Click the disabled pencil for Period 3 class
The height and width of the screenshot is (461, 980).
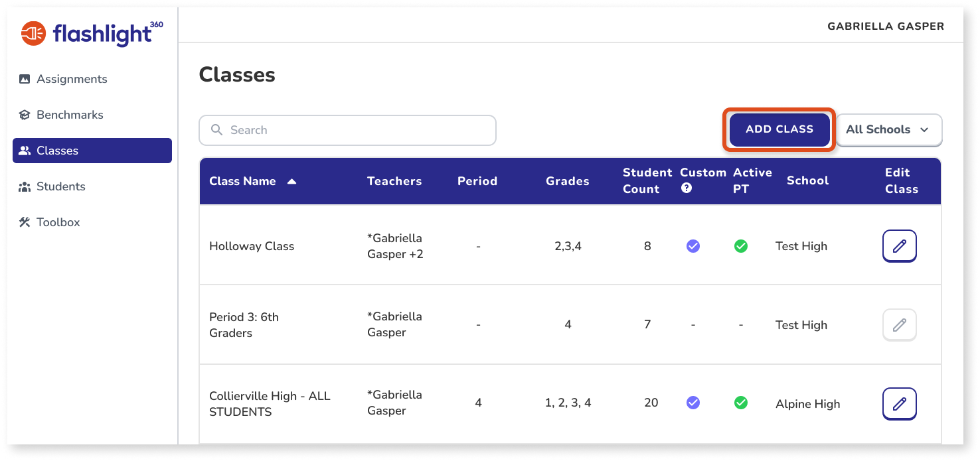coord(899,325)
